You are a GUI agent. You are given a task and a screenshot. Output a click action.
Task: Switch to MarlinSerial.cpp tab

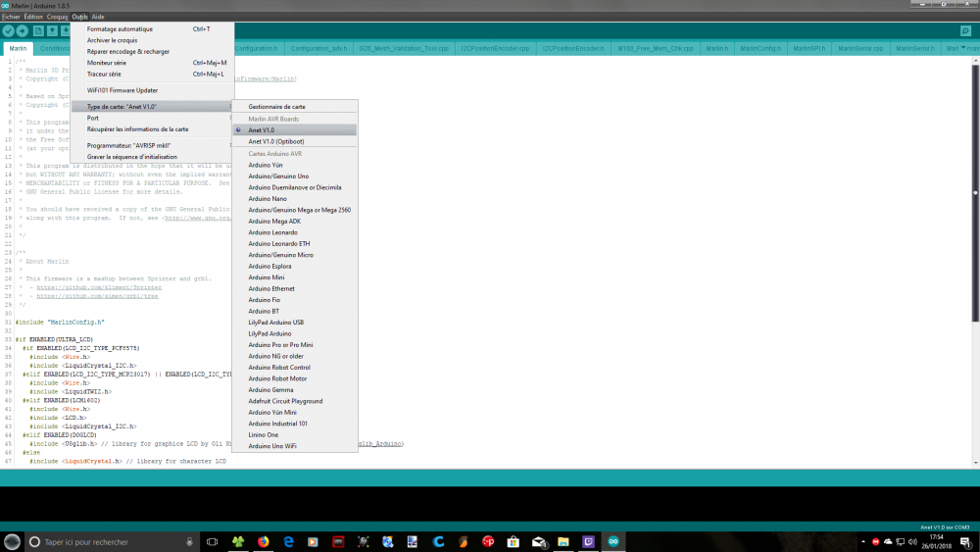[860, 48]
